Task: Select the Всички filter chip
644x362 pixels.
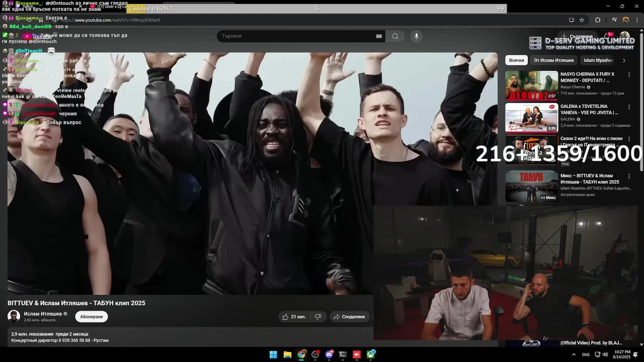Action: pos(516,60)
